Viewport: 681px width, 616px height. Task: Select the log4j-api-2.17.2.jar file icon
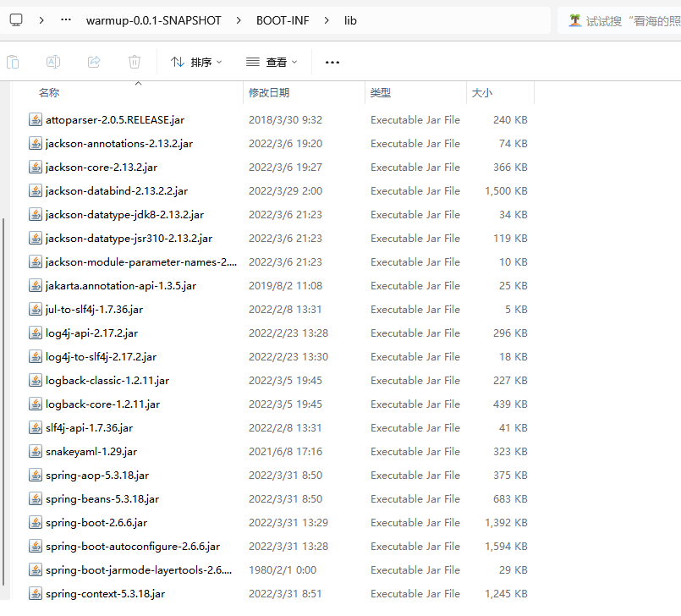pyautogui.click(x=36, y=333)
